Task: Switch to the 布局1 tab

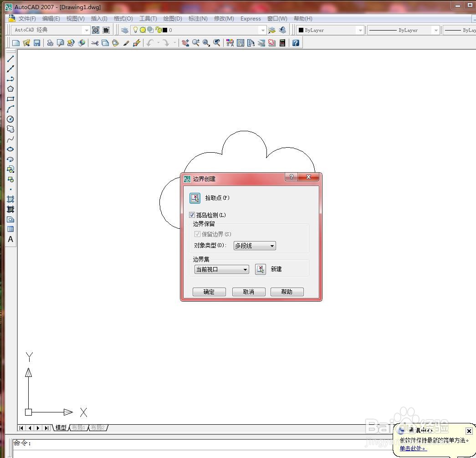Action: [78, 427]
